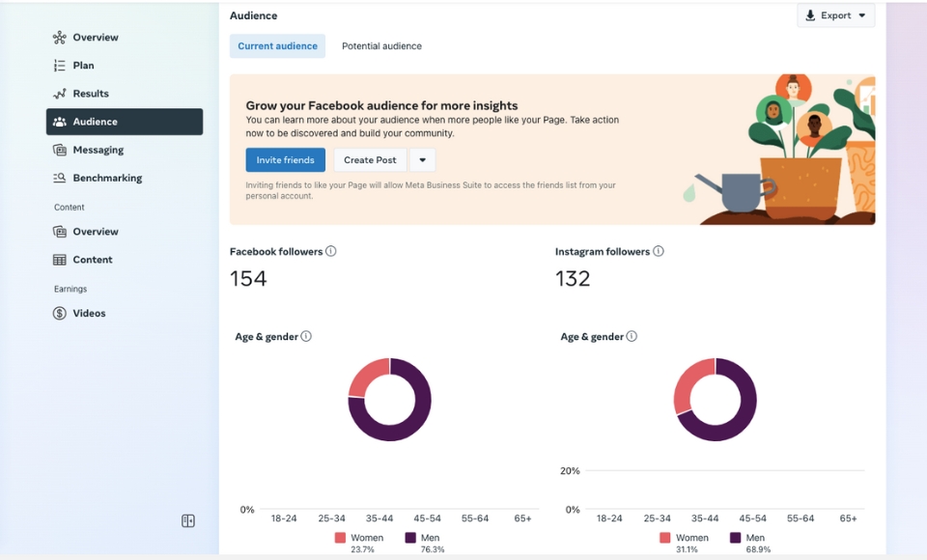Open the Overview section in the sidebar

click(92, 37)
